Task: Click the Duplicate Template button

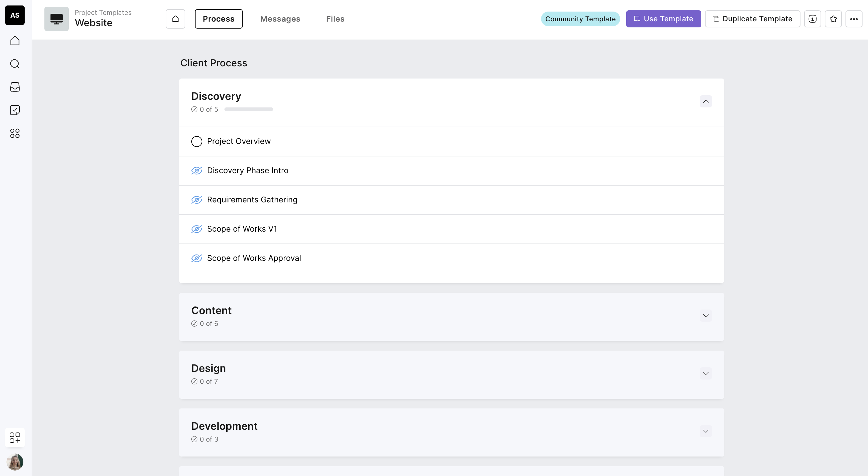Action: point(752,19)
